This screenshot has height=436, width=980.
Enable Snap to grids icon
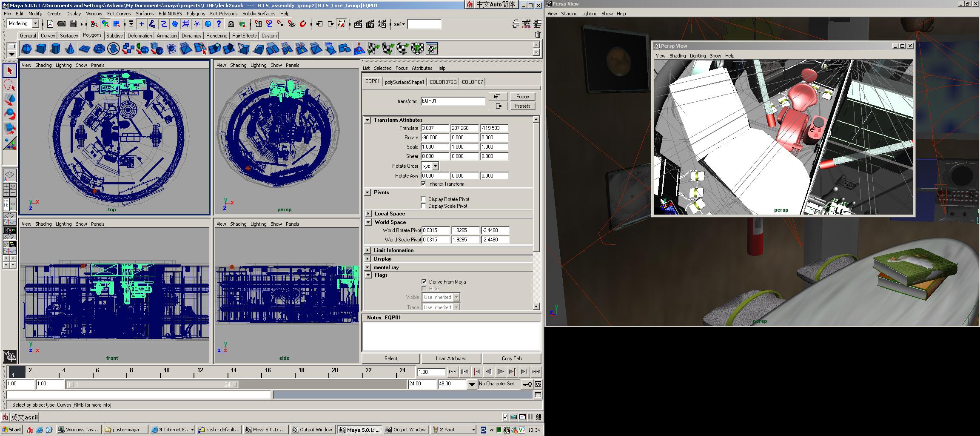coord(258,24)
